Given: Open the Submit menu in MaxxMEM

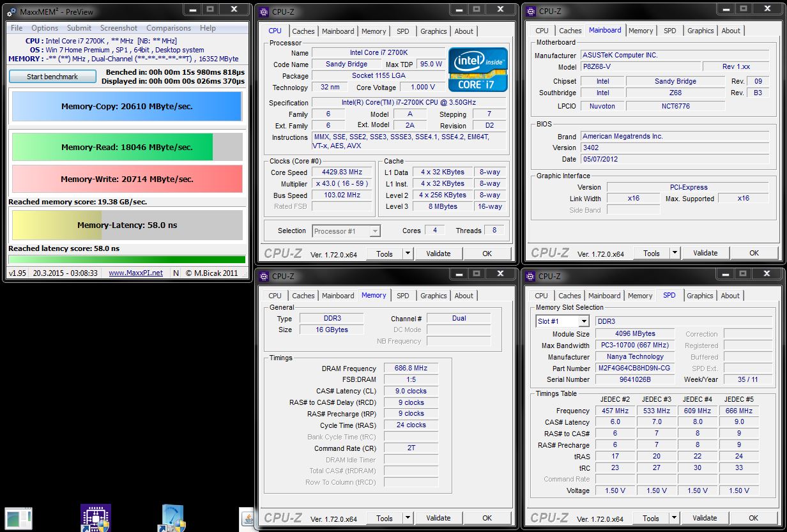Looking at the screenshot, I should (79, 28).
